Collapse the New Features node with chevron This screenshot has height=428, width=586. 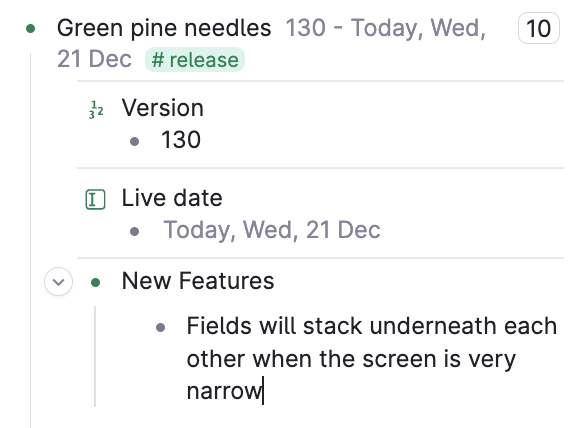pyautogui.click(x=58, y=281)
